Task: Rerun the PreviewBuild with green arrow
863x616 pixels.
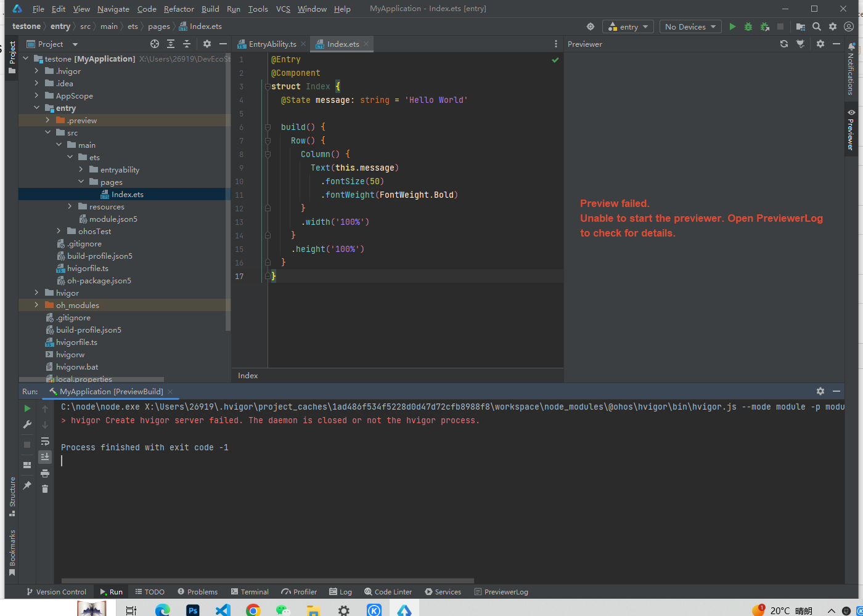Action: 27,408
